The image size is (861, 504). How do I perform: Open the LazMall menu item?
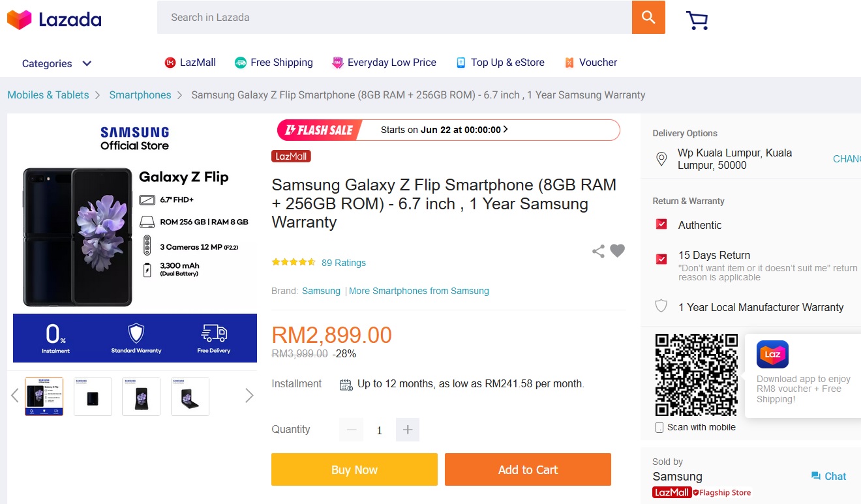click(x=190, y=63)
